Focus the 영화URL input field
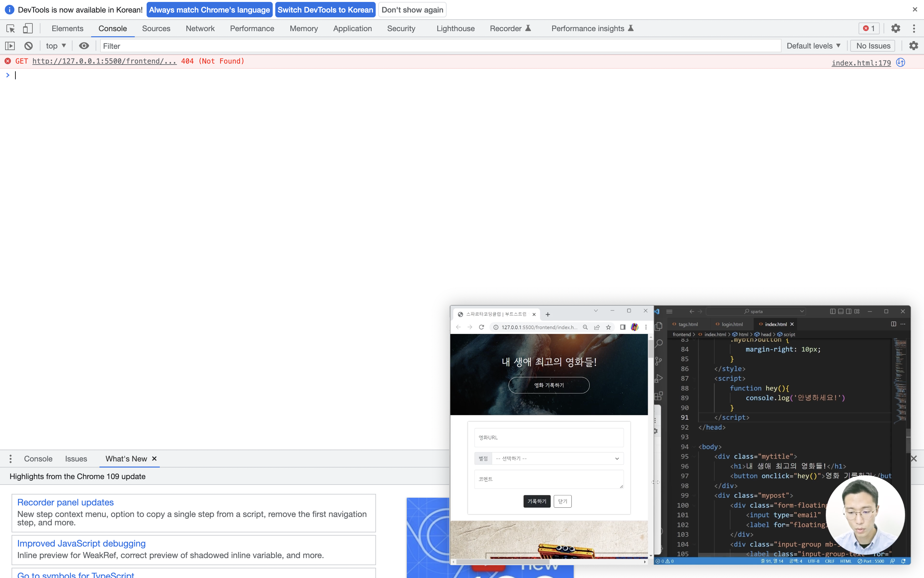 tap(549, 438)
